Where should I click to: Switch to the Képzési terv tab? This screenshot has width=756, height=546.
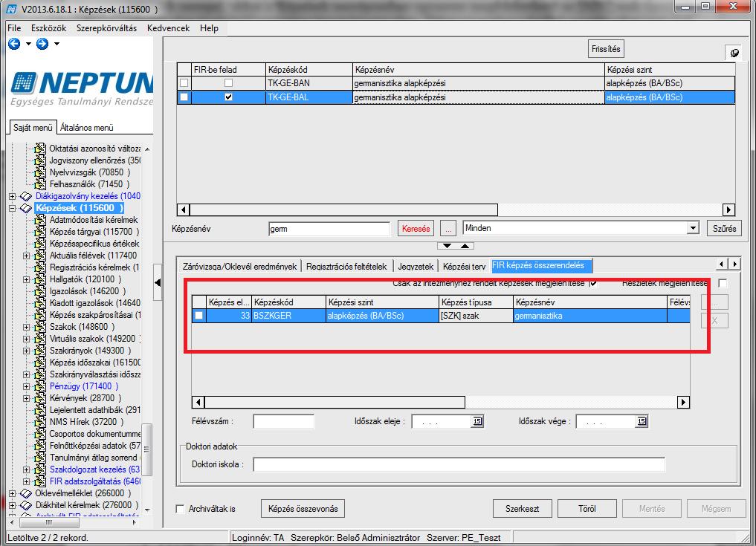[x=465, y=266]
